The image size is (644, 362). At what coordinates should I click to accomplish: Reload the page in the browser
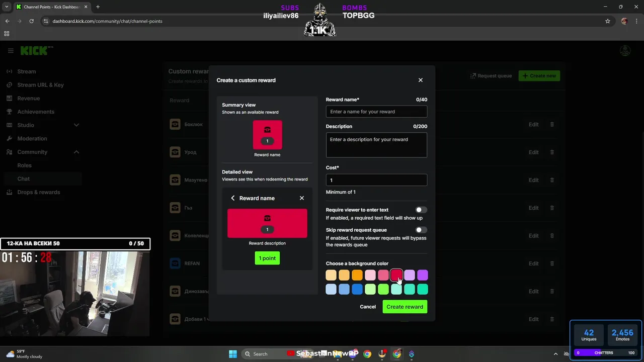pos(31,21)
